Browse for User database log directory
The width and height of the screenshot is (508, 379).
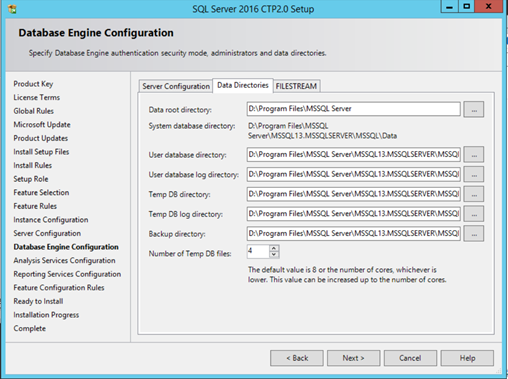[474, 174]
